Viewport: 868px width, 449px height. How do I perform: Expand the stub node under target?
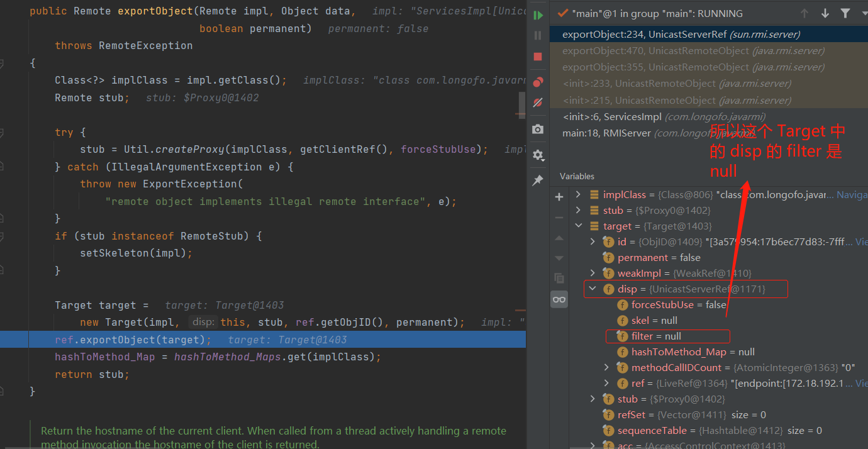[593, 399]
